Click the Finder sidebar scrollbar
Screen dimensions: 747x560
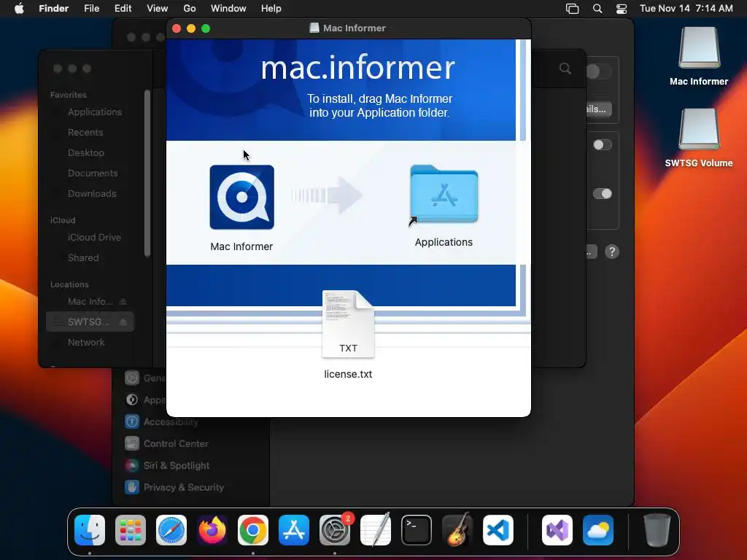click(147, 174)
